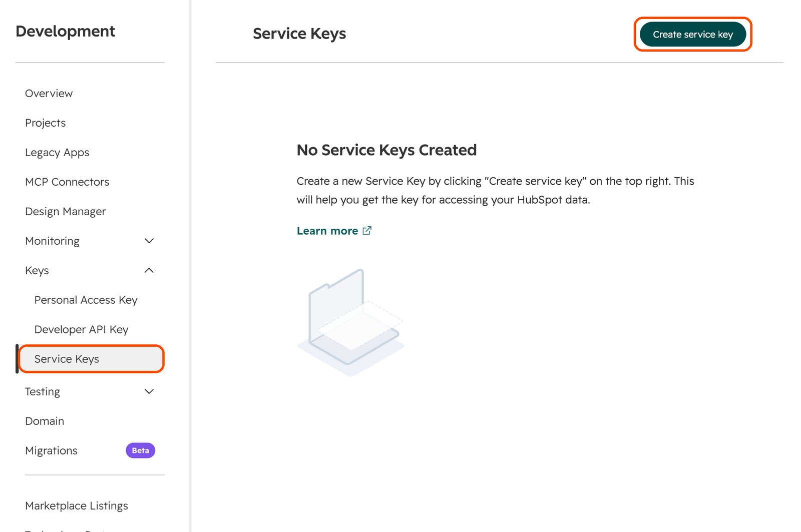This screenshot has height=532, width=801.
Task: Expand the Monitoring section chevron
Action: pos(149,241)
